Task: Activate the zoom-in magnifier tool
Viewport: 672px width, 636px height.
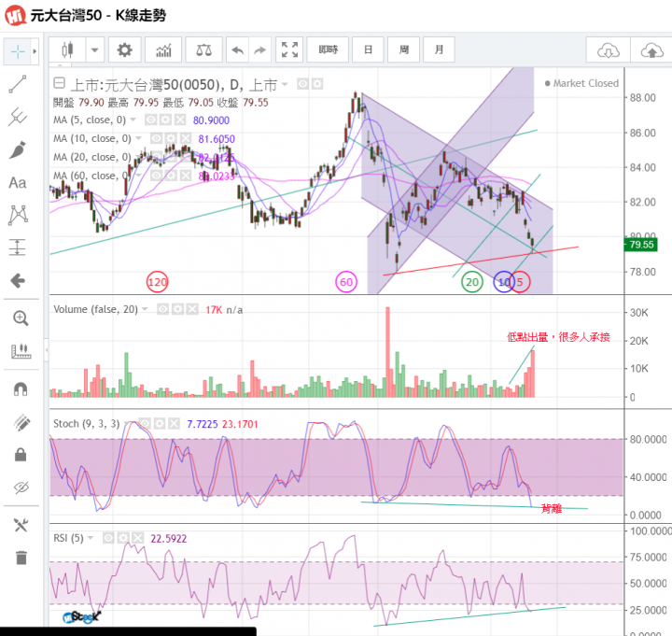Action: 21,318
